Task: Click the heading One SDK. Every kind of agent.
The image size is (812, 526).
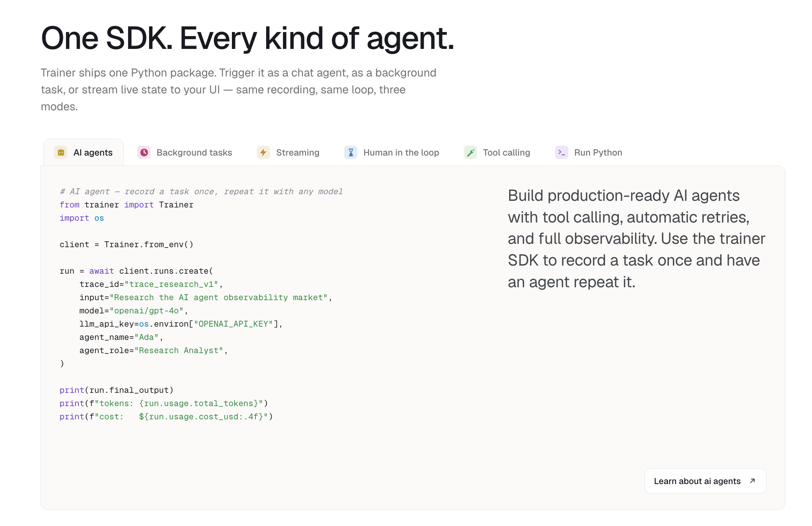Action: [248, 38]
